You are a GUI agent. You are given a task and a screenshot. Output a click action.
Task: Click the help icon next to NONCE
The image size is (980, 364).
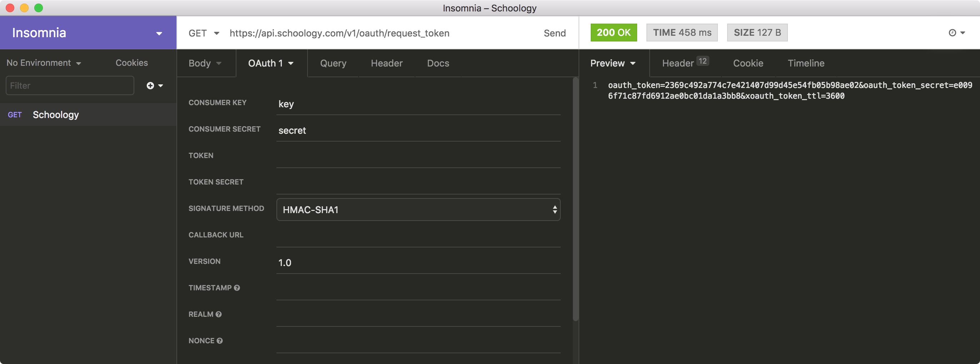coord(219,341)
